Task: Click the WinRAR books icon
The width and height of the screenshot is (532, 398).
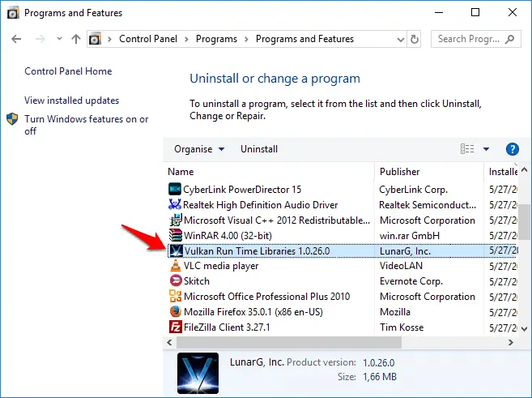Action: (x=176, y=235)
